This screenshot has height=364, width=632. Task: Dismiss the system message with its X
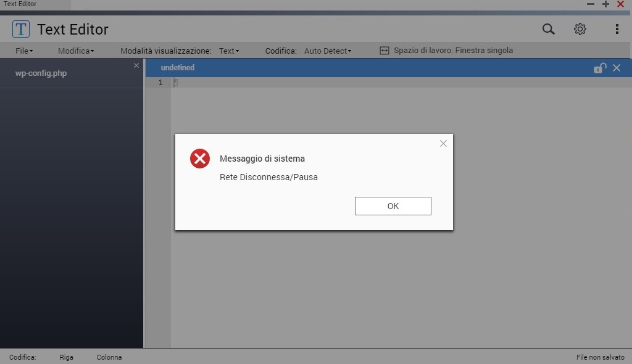coord(443,143)
